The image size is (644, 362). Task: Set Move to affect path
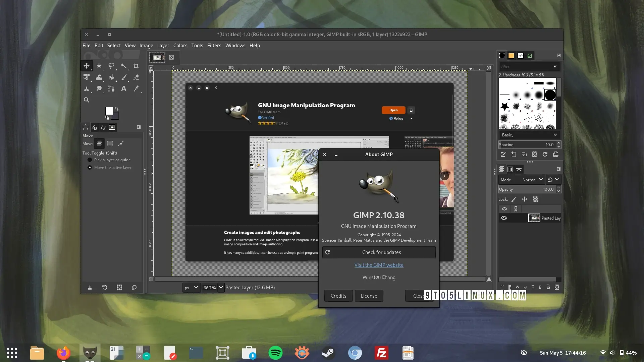tap(121, 143)
